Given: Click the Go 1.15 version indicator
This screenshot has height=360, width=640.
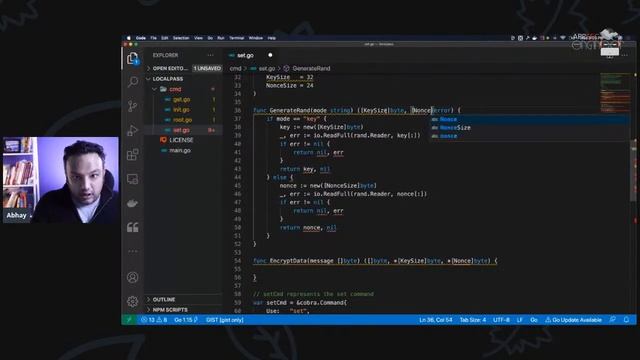Looking at the screenshot, I should coord(186,320).
